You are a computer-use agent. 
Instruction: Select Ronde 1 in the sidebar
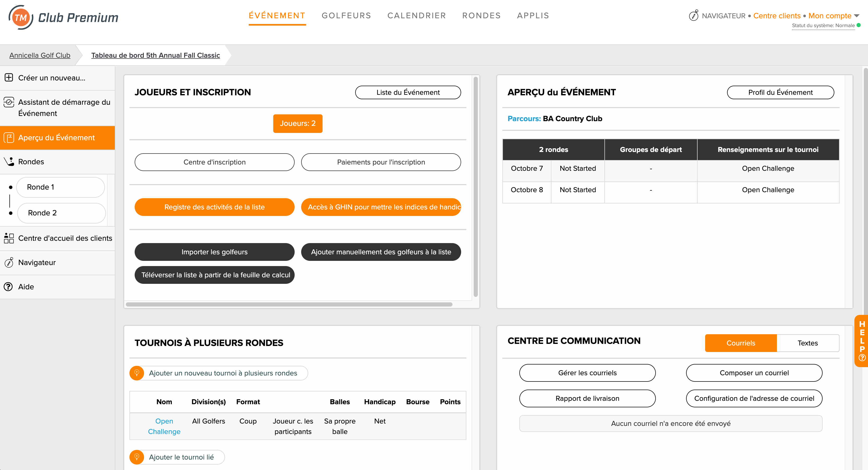pos(61,187)
